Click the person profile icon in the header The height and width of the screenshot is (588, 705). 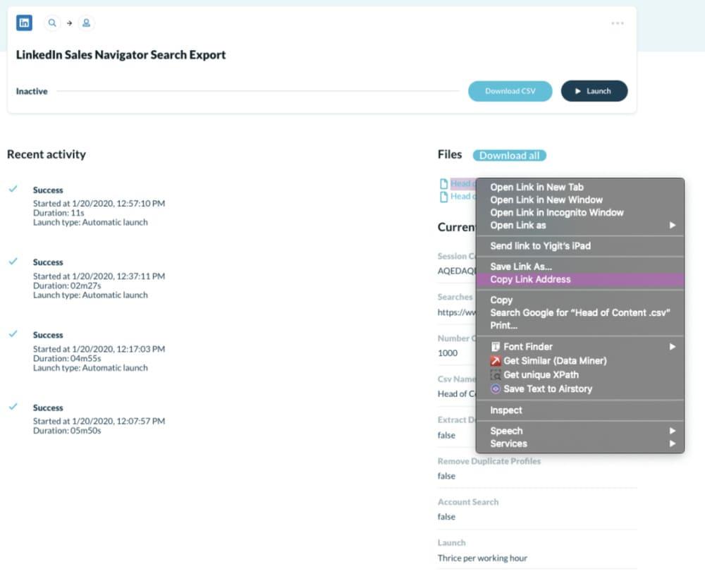pos(86,23)
